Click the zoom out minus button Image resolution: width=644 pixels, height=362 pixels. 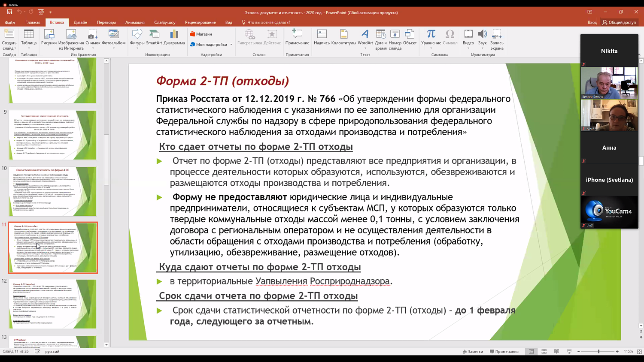click(x=578, y=351)
